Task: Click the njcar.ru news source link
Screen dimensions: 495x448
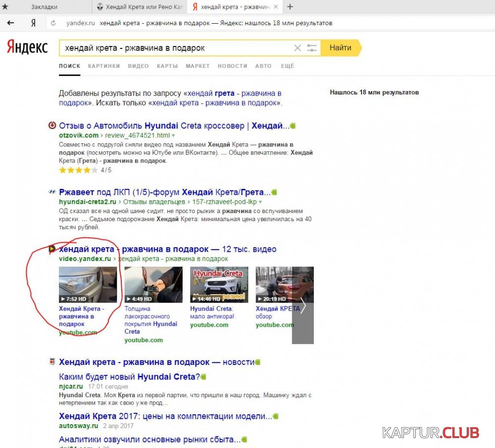Action: 71,386
